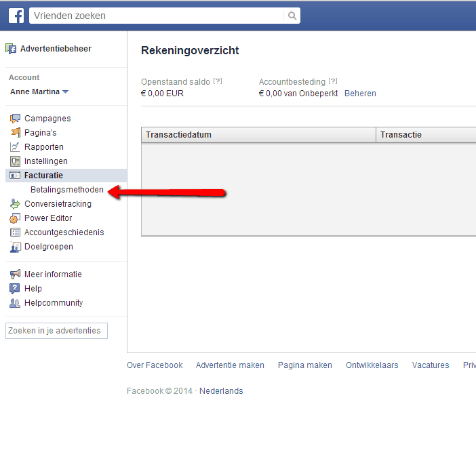476x467 pixels.
Task: Click the Conversietracking icon
Action: [x=15, y=204]
